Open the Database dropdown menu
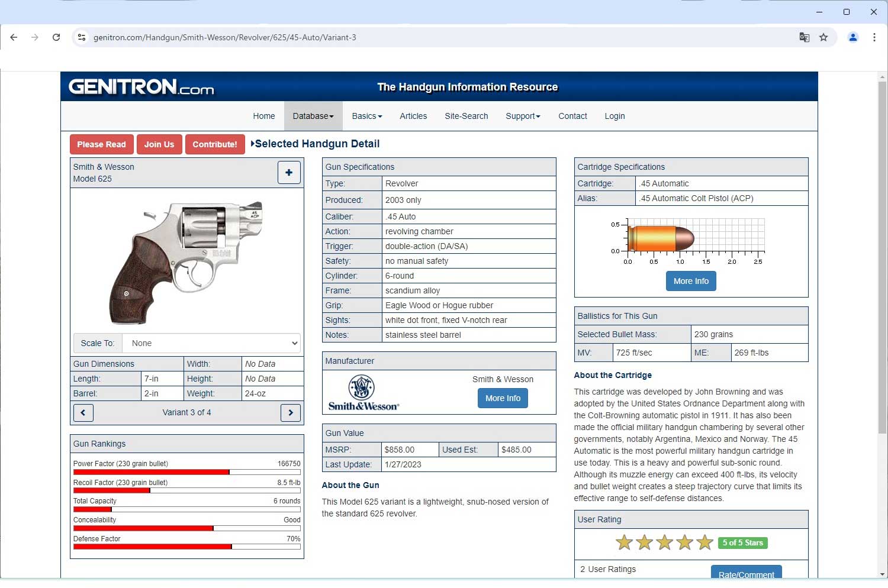Viewport: 888px width, 588px height. (313, 116)
